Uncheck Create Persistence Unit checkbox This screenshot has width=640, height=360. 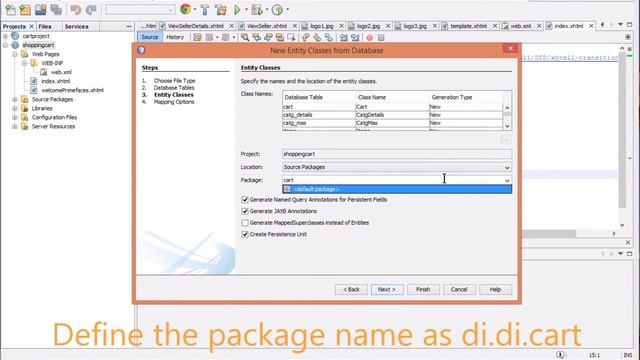pos(245,234)
